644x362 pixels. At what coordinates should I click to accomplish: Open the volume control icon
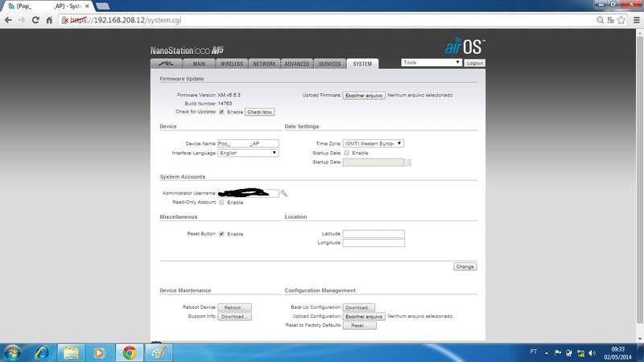pyautogui.click(x=592, y=353)
